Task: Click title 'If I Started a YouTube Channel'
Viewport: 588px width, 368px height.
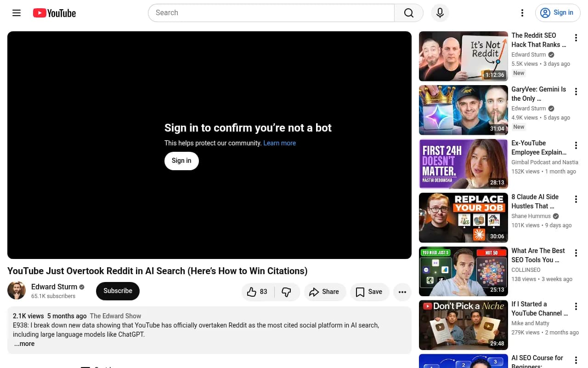Action: coord(540,309)
